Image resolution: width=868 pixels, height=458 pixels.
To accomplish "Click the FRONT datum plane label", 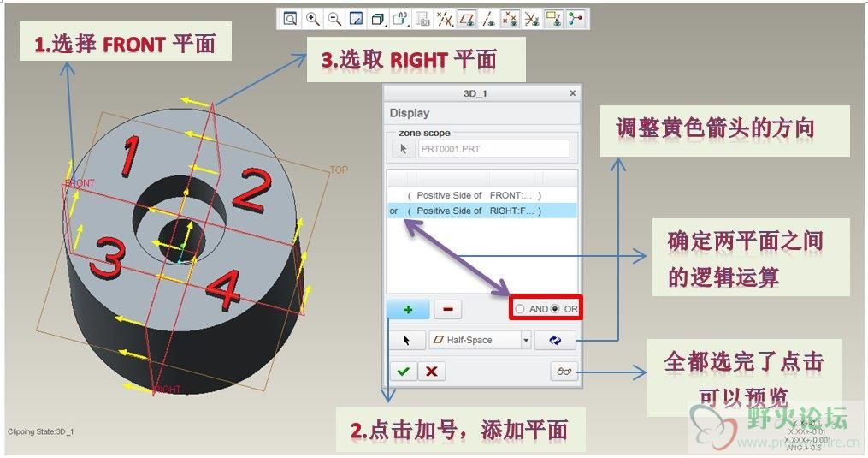I will [x=80, y=183].
